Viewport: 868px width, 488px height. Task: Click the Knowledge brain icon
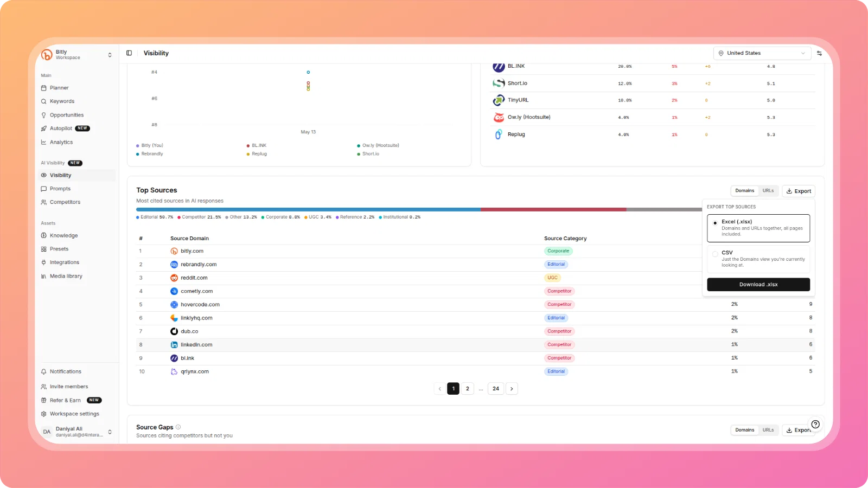coord(44,235)
